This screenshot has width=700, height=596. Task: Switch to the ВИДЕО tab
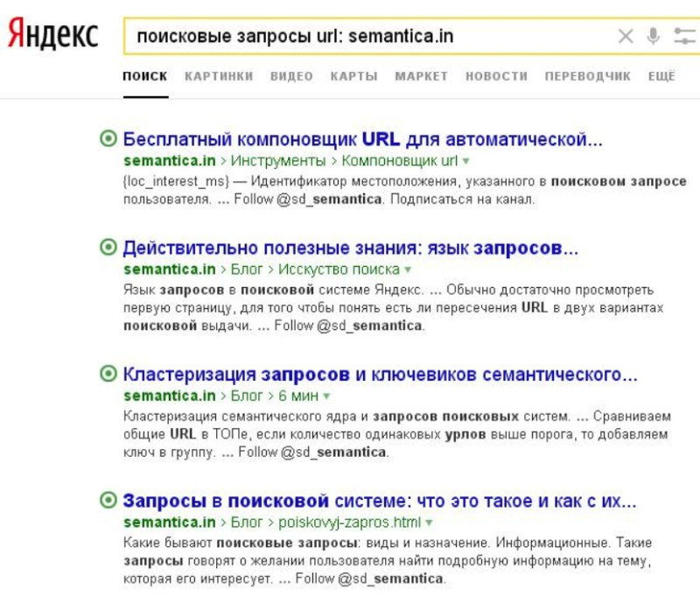click(291, 76)
